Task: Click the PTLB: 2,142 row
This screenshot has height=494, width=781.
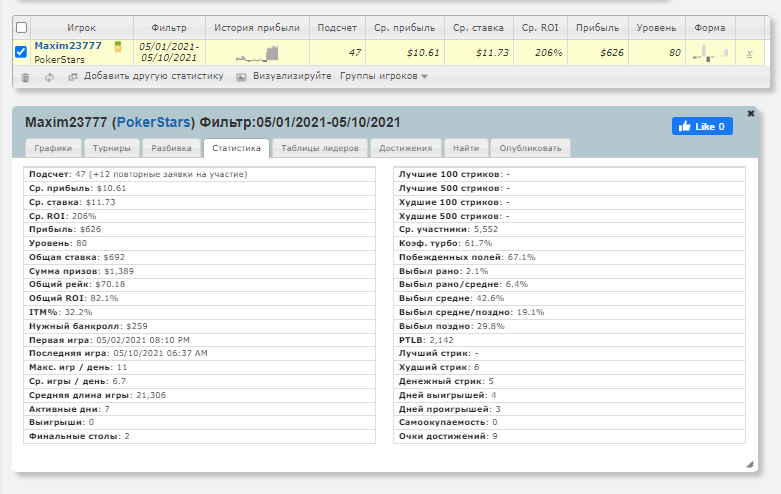Action: [x=569, y=340]
